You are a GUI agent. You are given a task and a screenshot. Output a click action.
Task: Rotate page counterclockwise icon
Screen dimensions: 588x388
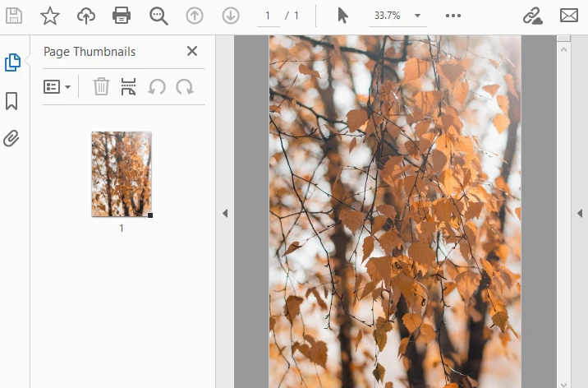(157, 86)
